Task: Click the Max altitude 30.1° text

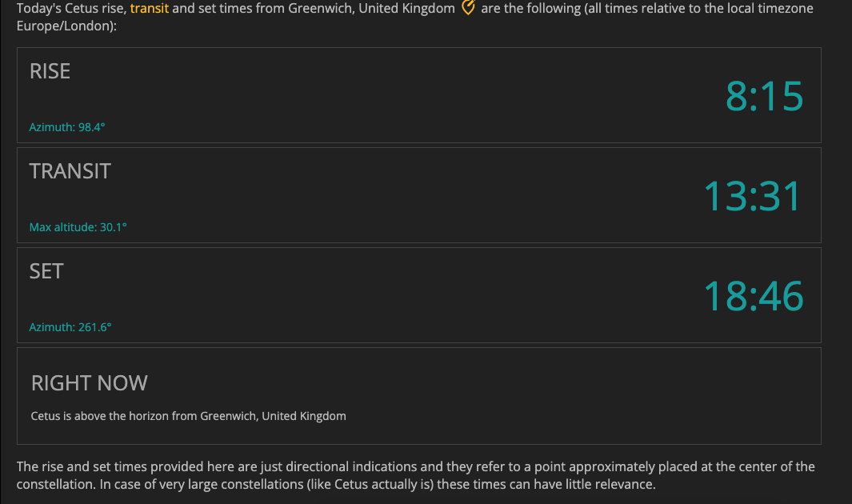Action: point(78,227)
